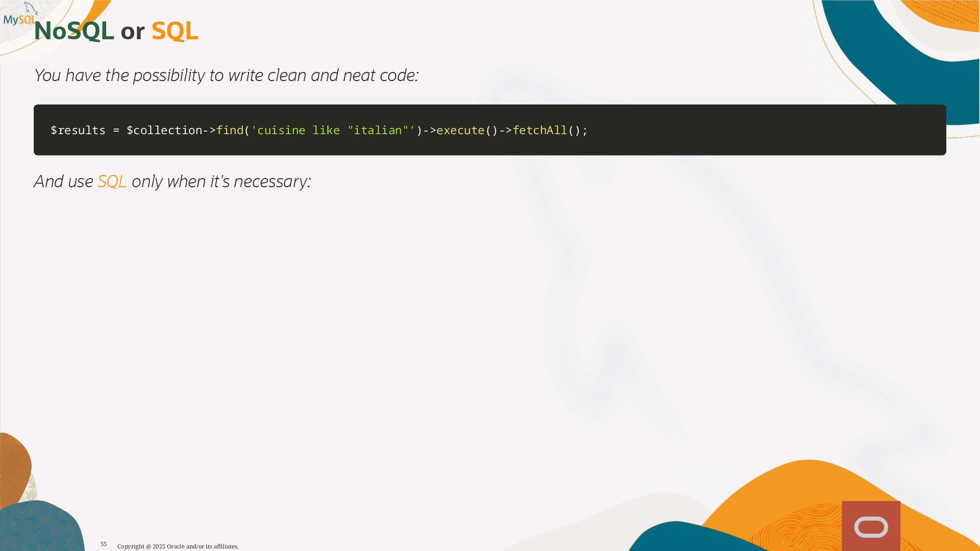Click the 'And use' text
Image resolution: width=980 pixels, height=551 pixels.
click(x=63, y=182)
